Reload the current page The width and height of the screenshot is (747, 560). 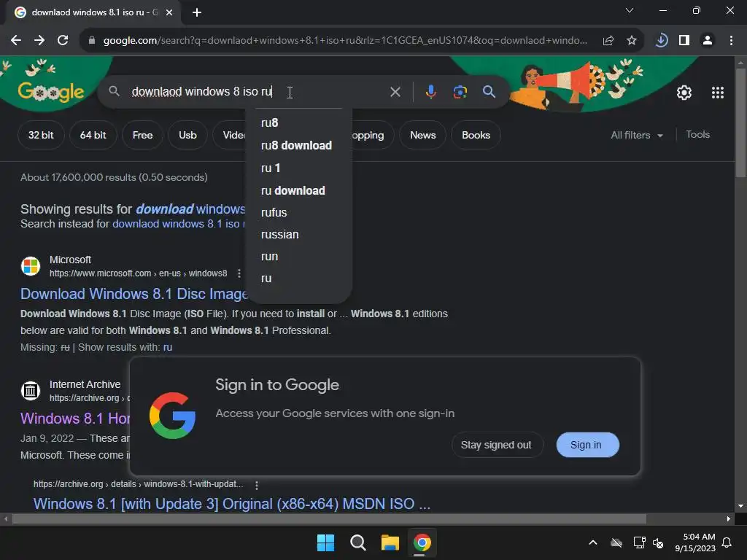63,41
